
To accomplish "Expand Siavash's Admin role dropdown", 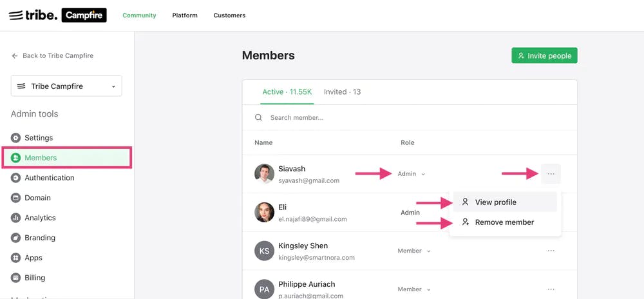I will click(412, 174).
